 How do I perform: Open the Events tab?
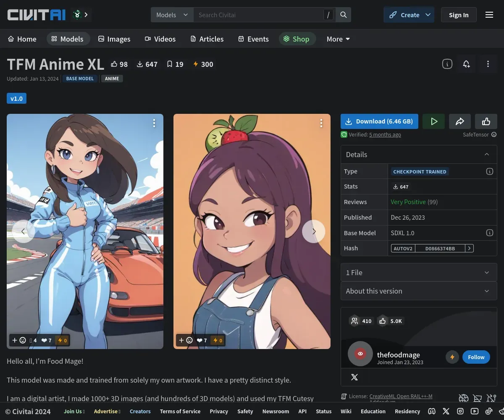(253, 39)
